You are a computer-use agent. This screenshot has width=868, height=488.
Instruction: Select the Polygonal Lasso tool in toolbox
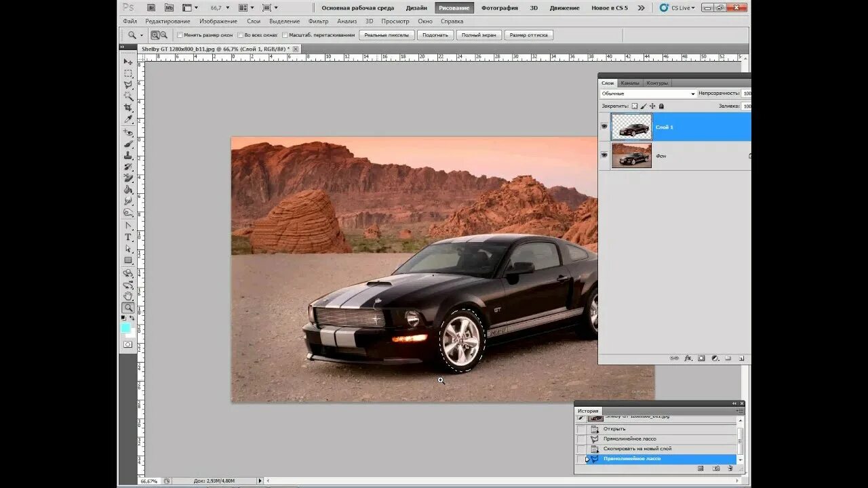pyautogui.click(x=128, y=85)
